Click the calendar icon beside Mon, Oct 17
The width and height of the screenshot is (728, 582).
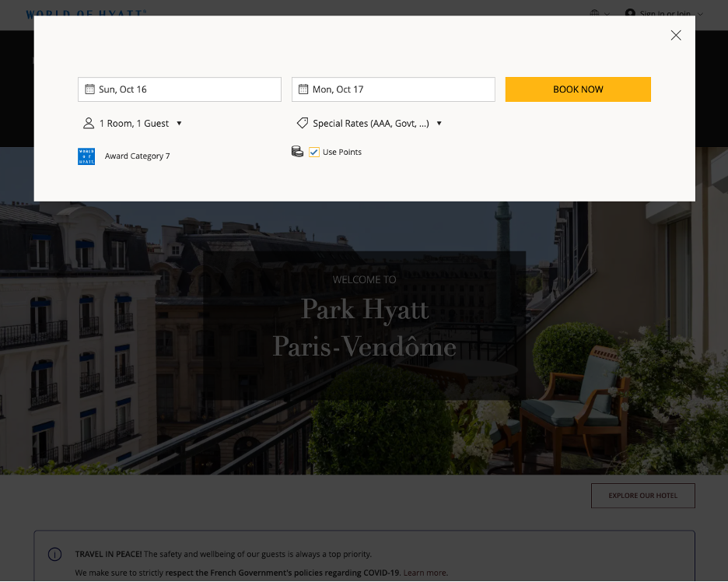(x=303, y=89)
